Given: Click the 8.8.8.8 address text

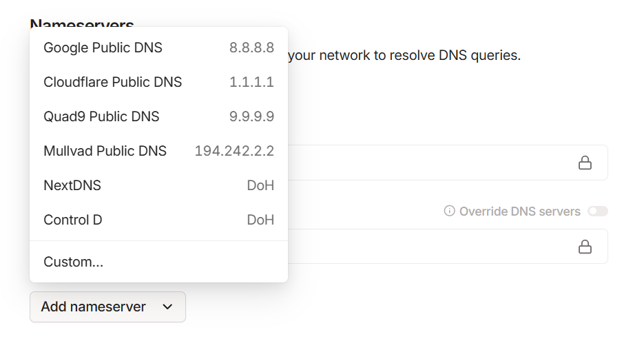Looking at the screenshot, I should [x=251, y=48].
